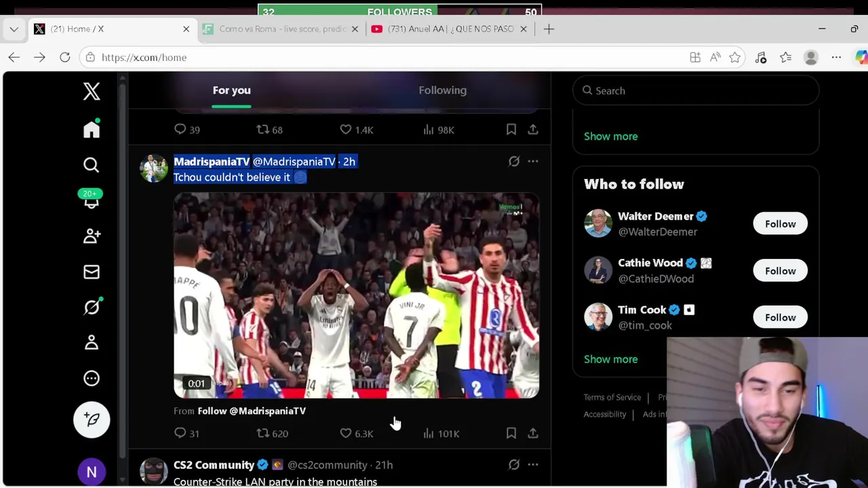The height and width of the screenshot is (488, 868).
Task: Share the top post with 98K views
Action: point(533,129)
